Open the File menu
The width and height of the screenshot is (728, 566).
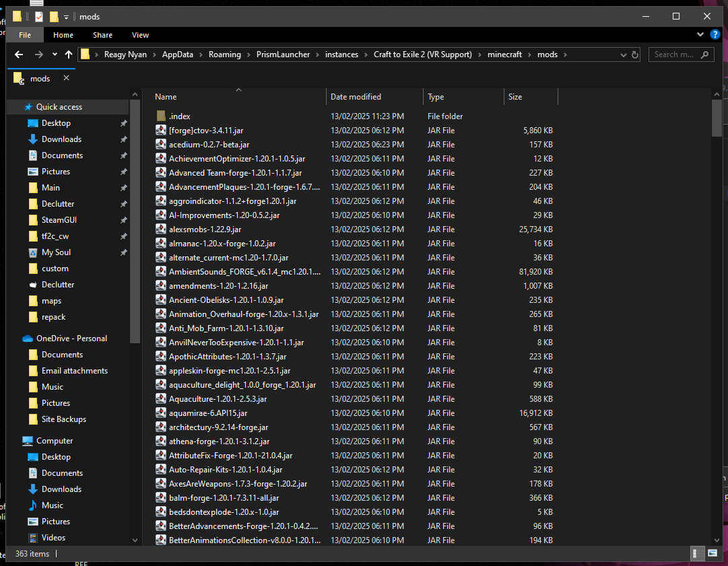[25, 35]
